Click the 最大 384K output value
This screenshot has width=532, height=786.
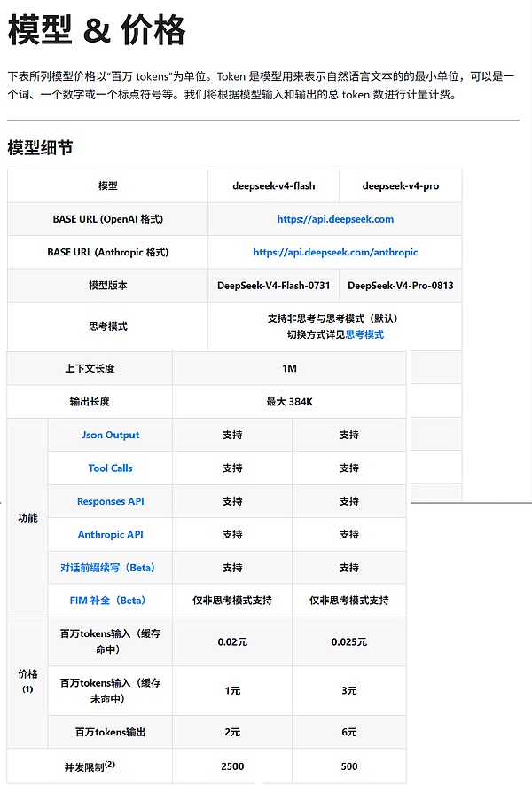[x=289, y=402]
